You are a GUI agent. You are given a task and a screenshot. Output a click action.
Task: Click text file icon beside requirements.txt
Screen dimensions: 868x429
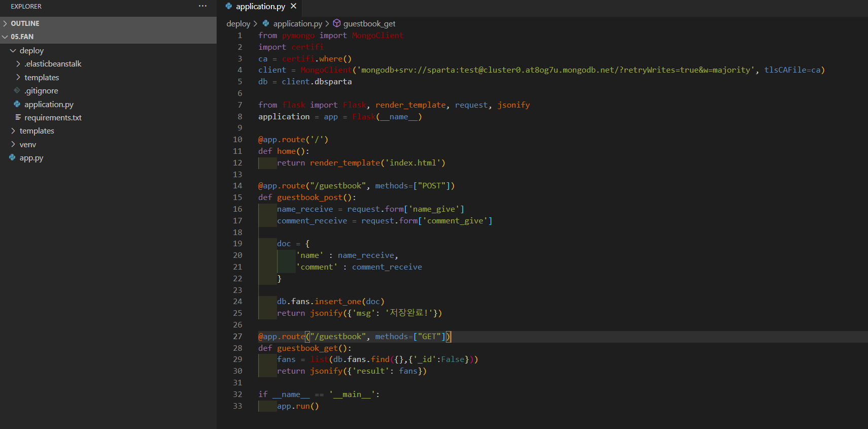[x=18, y=117]
